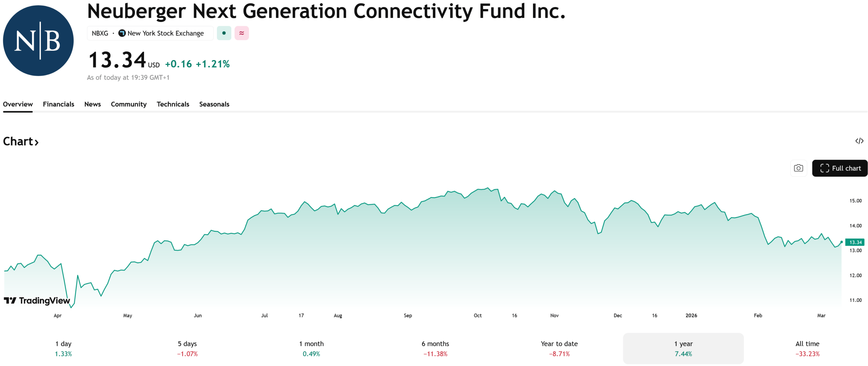Open the NBXG ticker symbol chip
The image size is (868, 366).
click(x=100, y=33)
